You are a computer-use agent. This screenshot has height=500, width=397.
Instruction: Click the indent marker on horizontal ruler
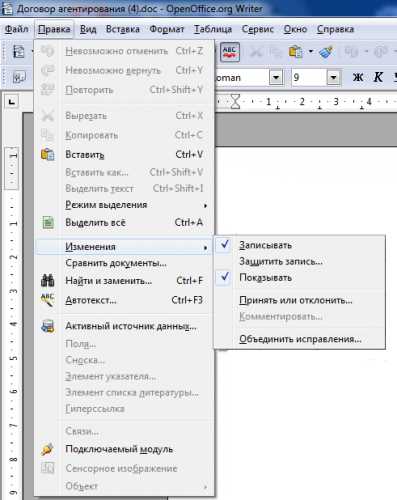tap(235, 102)
